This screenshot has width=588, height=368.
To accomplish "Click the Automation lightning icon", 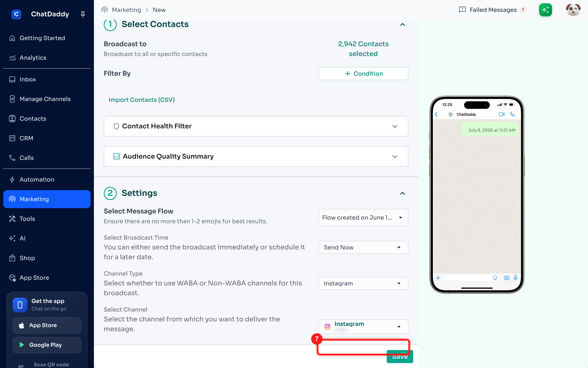I will [12, 180].
